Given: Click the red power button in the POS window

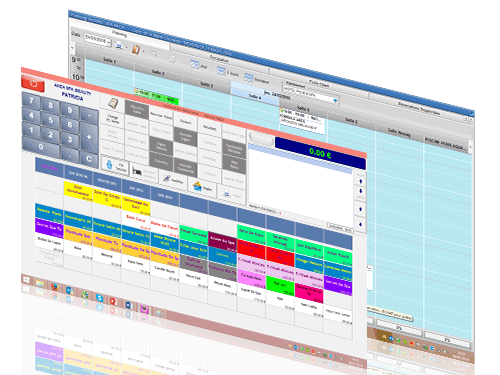Looking at the screenshot, I should coord(33,83).
